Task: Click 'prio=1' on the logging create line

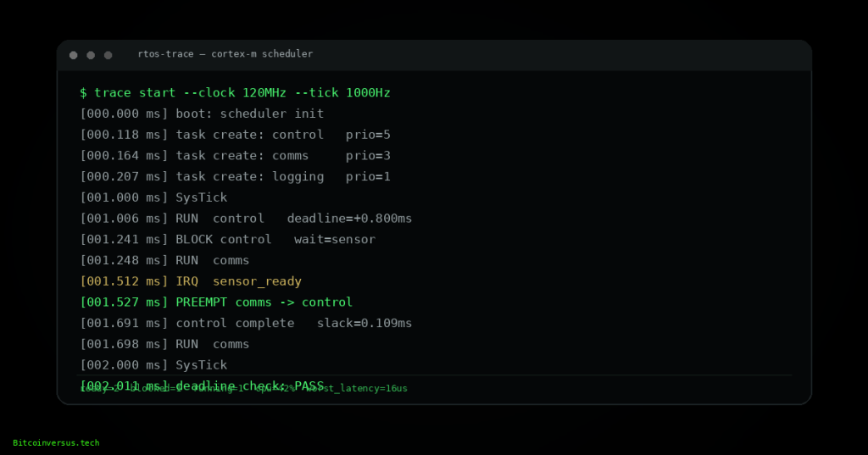Action: pos(368,176)
